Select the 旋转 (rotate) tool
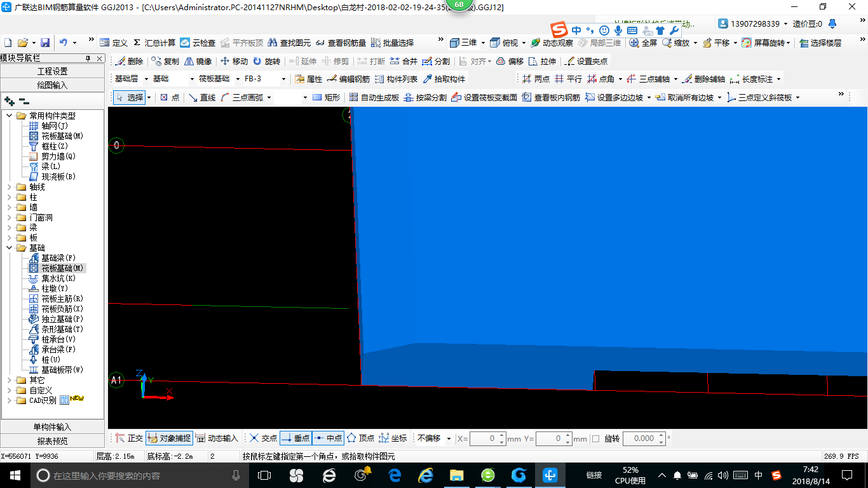Screen dimensions: 868x488 pos(266,62)
